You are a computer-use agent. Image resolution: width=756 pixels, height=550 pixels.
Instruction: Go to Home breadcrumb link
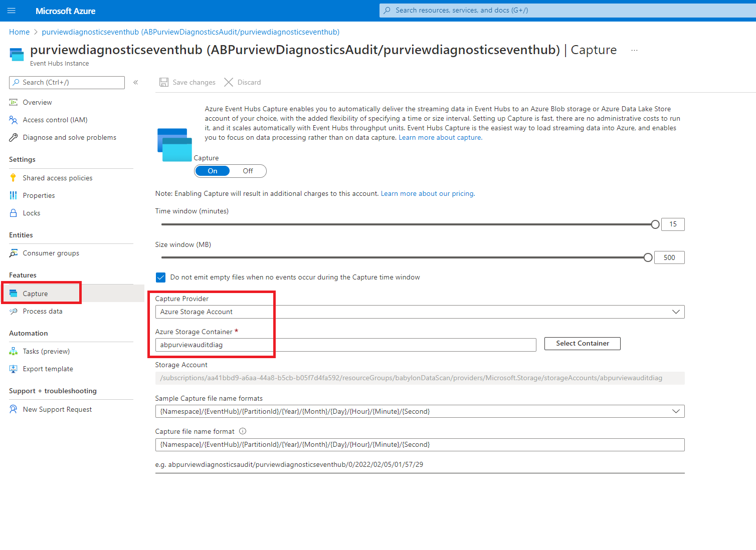click(x=19, y=32)
